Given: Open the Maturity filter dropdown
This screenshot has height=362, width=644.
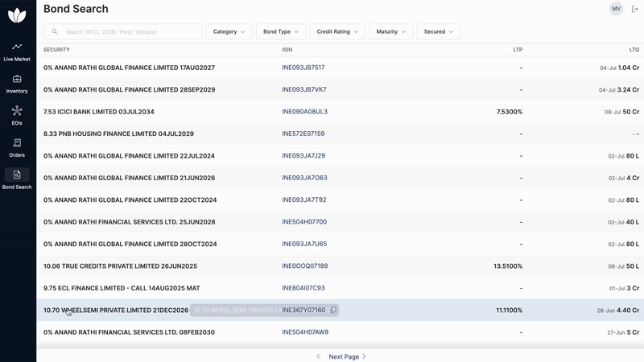Looking at the screenshot, I should coord(391,31).
